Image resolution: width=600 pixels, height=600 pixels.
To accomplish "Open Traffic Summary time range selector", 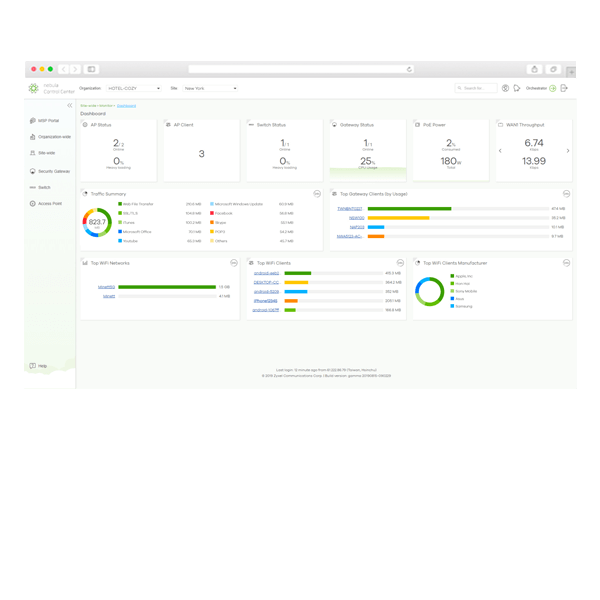I will 316,192.
